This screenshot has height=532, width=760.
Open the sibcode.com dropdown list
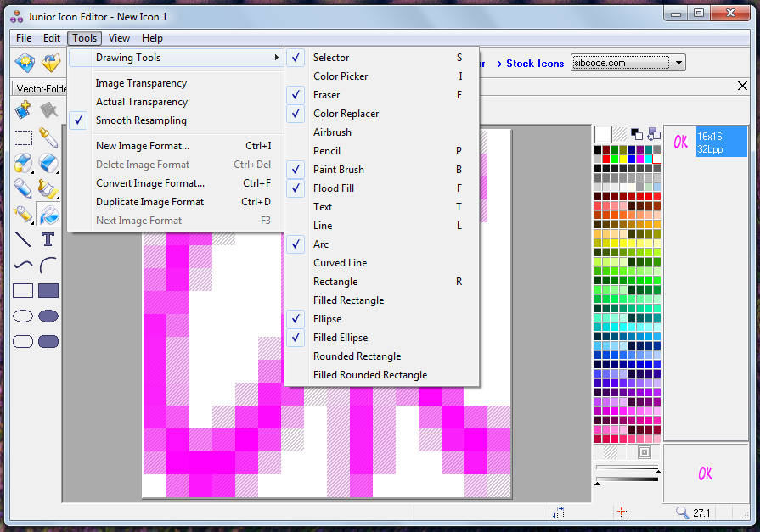pyautogui.click(x=678, y=63)
